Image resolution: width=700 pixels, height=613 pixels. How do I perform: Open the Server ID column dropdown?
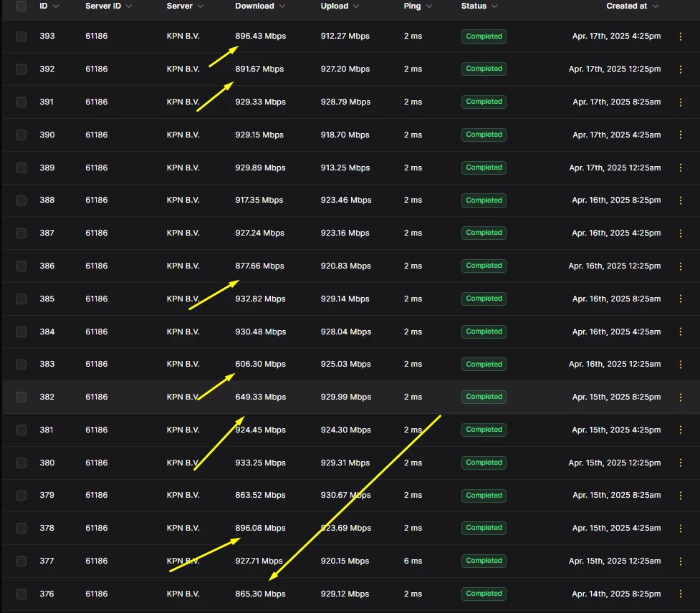click(x=129, y=6)
